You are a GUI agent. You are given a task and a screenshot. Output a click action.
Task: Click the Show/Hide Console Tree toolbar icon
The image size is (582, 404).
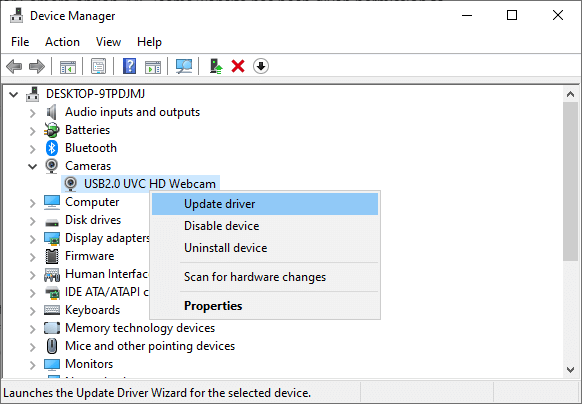(68, 66)
